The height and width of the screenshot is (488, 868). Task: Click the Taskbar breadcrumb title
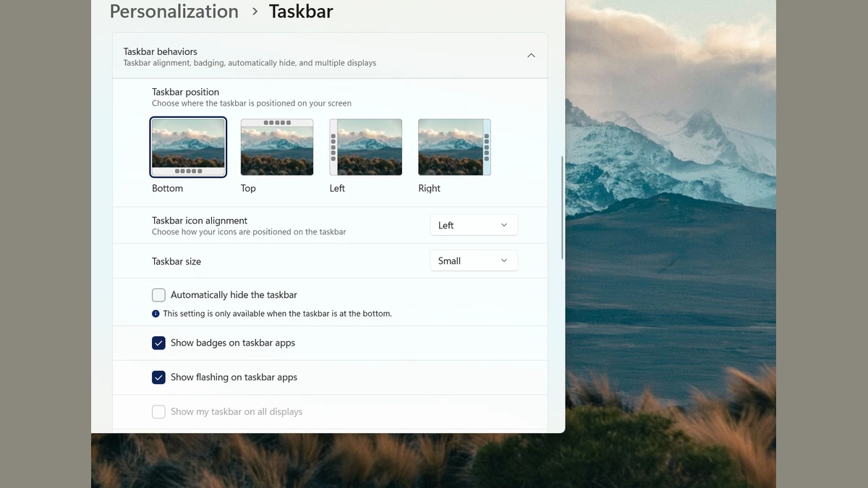click(x=301, y=12)
